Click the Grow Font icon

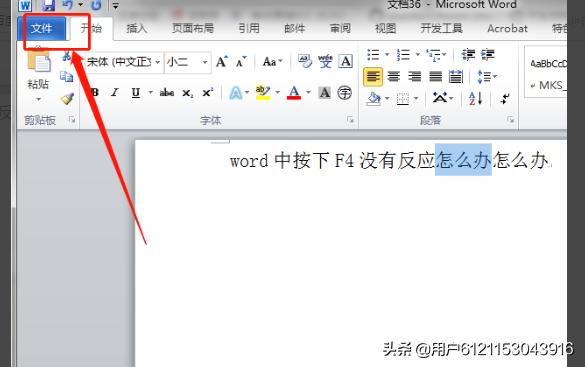222,62
